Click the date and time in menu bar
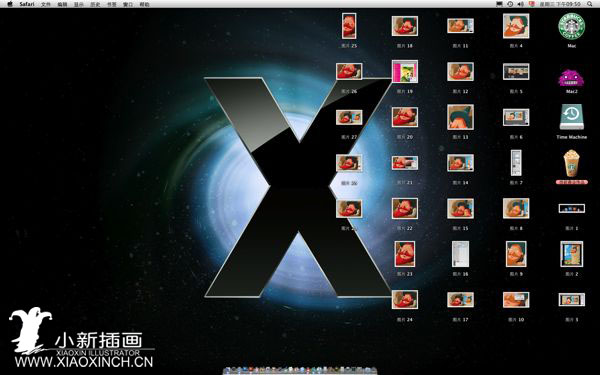 click(560, 4)
